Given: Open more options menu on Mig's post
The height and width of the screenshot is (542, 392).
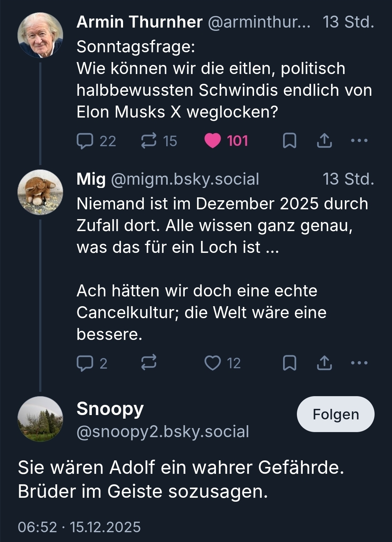Looking at the screenshot, I should [x=359, y=363].
